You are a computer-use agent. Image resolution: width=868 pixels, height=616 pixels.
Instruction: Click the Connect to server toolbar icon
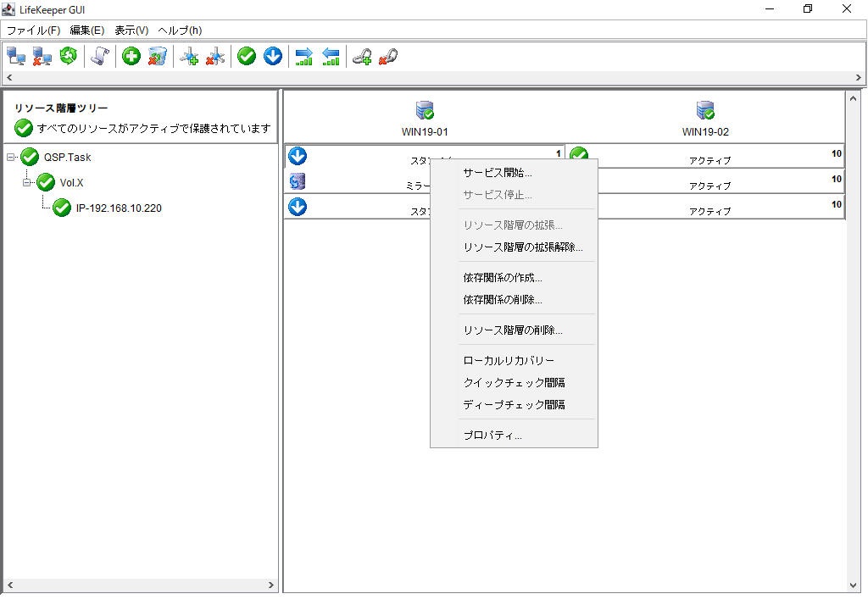click(16, 57)
